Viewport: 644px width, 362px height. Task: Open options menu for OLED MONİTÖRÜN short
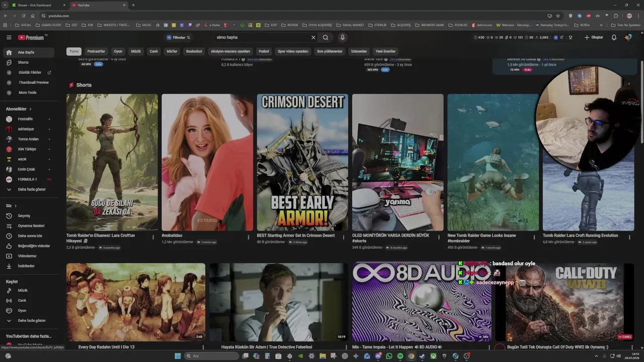(x=439, y=237)
